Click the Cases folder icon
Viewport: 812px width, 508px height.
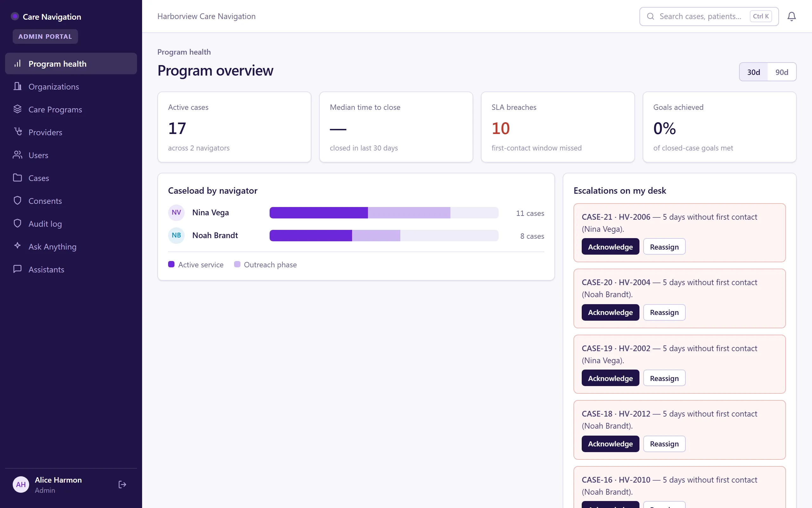17,178
